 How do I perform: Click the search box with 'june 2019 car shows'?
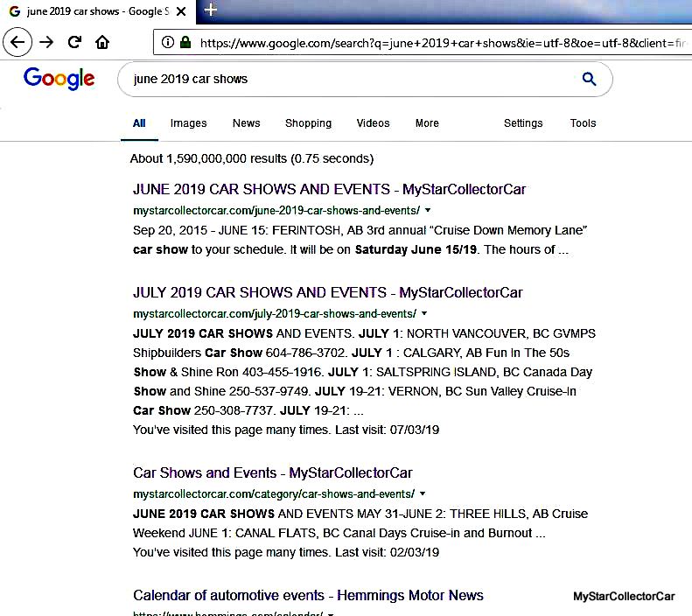[x=365, y=80]
